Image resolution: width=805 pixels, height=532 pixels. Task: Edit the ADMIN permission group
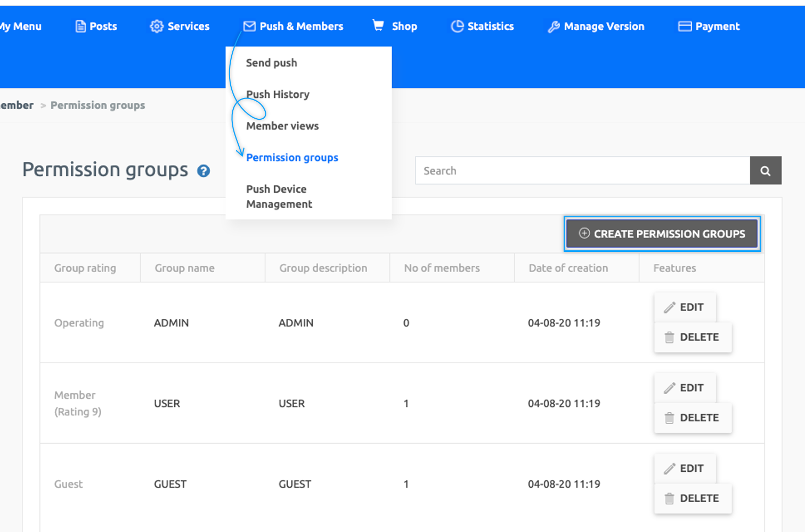[x=685, y=307]
